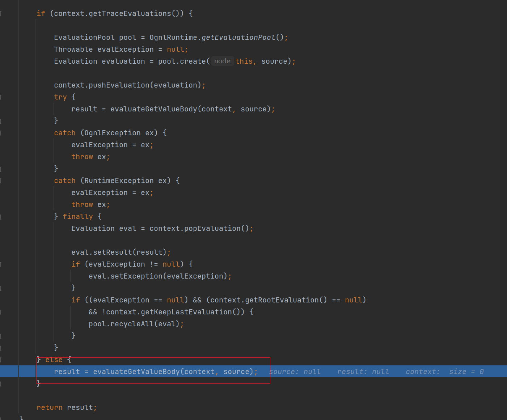Click the eval.setException(evalException) statement
The image size is (507, 420).
(160, 276)
